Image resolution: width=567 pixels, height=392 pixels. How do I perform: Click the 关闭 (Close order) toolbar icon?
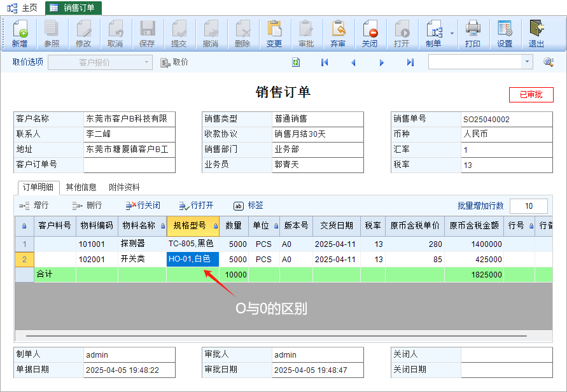(370, 34)
